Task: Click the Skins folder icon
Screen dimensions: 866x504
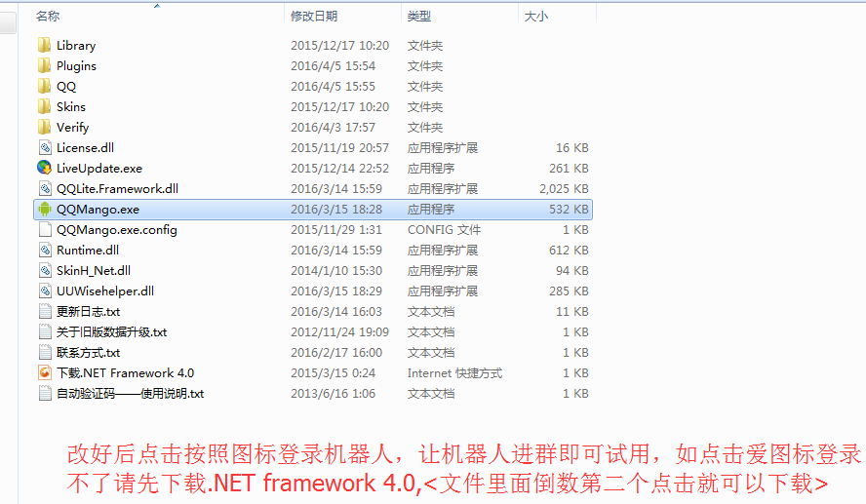Action: click(45, 106)
